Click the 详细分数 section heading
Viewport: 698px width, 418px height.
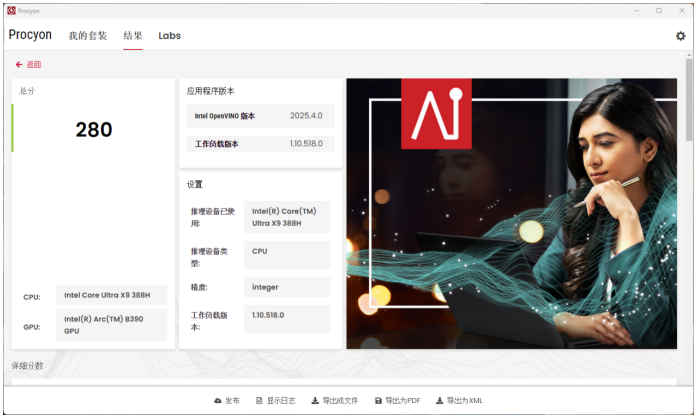28,366
